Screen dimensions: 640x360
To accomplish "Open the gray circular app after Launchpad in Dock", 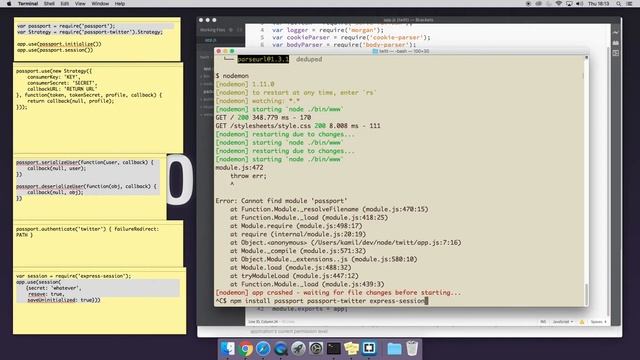I will [316, 349].
